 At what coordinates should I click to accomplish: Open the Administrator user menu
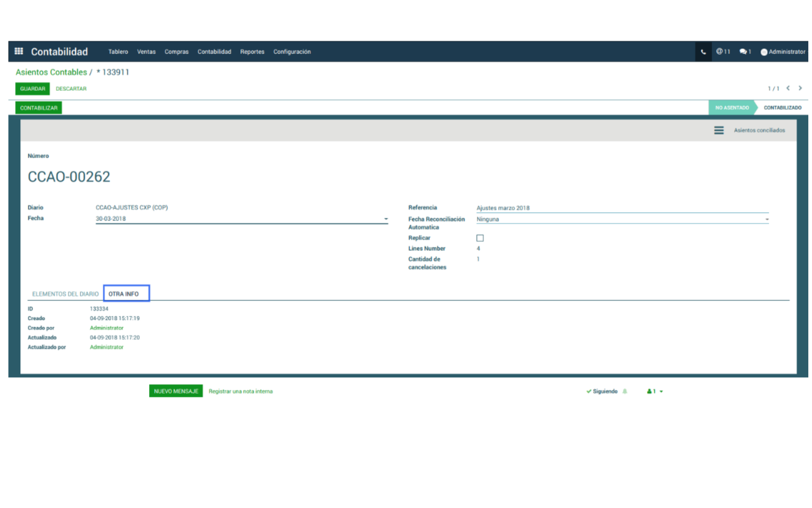pos(783,52)
